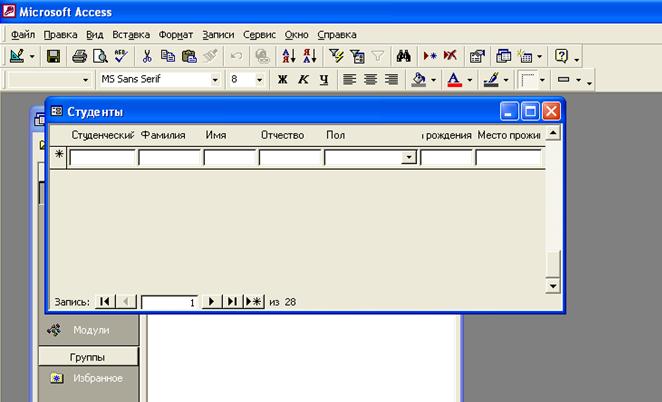Screen dimensions: 662x402
Task: Toggle bold Ж formatting
Action: point(282,79)
